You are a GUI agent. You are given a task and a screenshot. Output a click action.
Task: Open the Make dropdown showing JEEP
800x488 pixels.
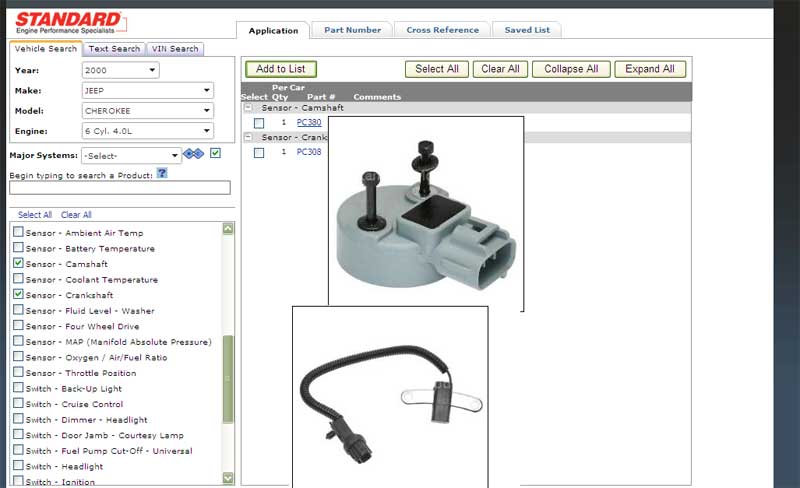[147, 90]
